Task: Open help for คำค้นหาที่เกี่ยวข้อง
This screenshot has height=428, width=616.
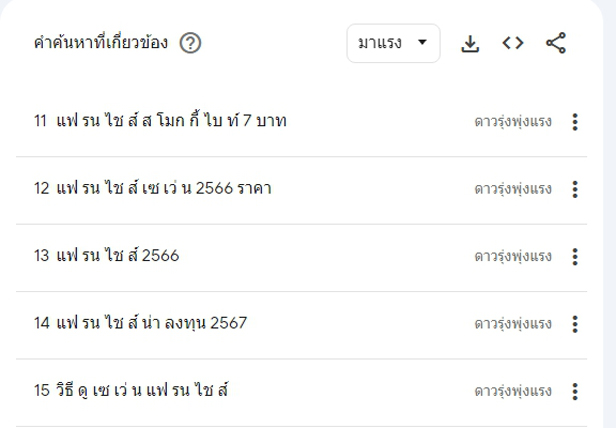Action: coord(191,43)
